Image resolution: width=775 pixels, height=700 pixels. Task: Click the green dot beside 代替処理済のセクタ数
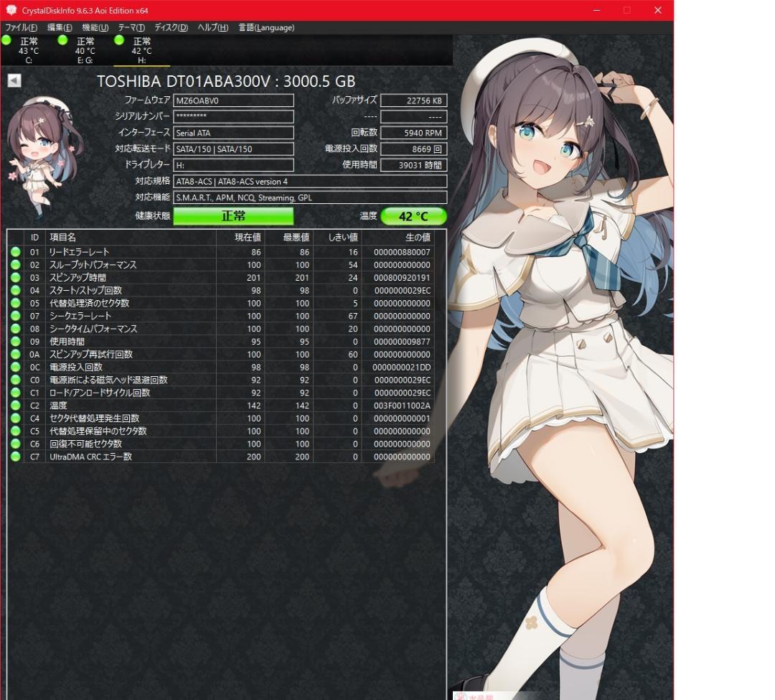pyautogui.click(x=15, y=303)
